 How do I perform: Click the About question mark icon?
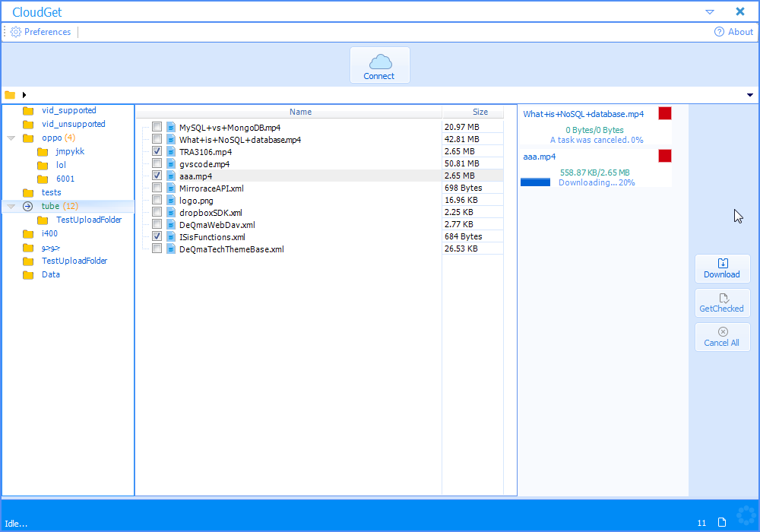point(719,32)
